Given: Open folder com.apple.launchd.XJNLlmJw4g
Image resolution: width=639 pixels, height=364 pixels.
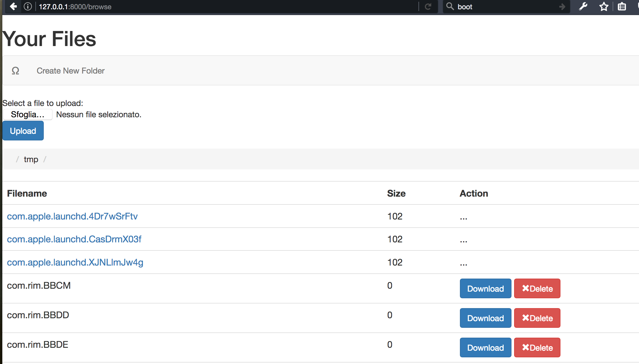Looking at the screenshot, I should pyautogui.click(x=75, y=262).
